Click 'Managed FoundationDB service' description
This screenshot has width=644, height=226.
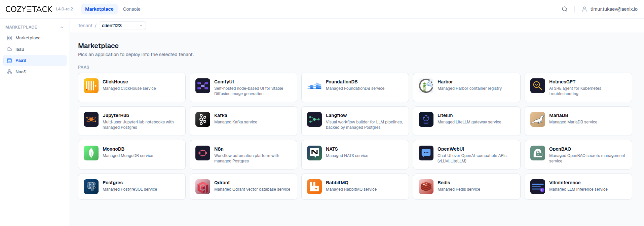coord(355,88)
